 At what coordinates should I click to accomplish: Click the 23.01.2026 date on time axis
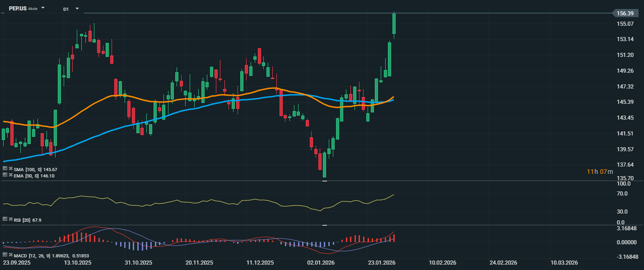382,263
